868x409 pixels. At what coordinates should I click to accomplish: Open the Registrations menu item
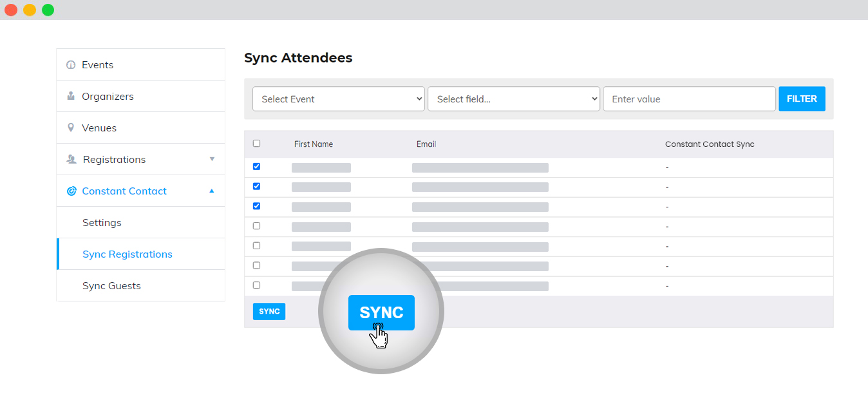140,159
